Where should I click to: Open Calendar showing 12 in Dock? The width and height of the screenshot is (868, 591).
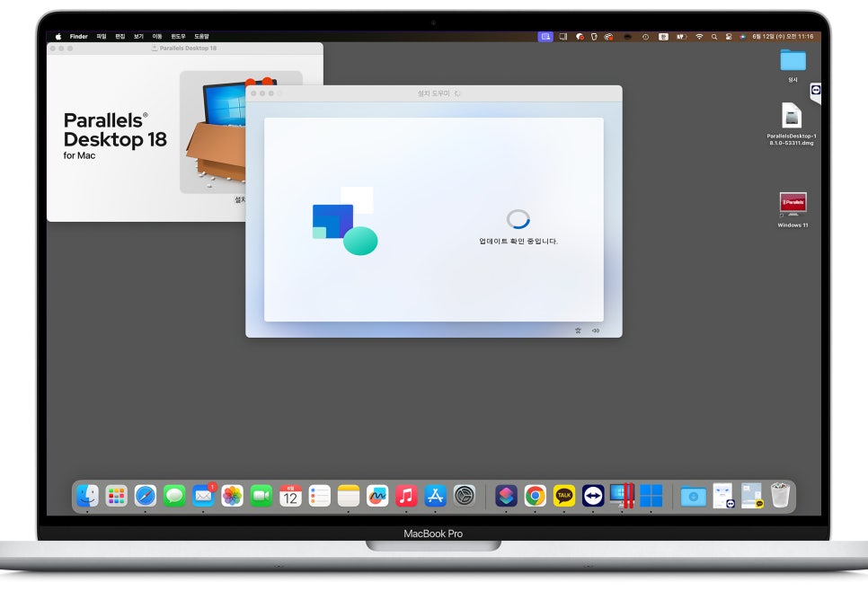pyautogui.click(x=290, y=496)
